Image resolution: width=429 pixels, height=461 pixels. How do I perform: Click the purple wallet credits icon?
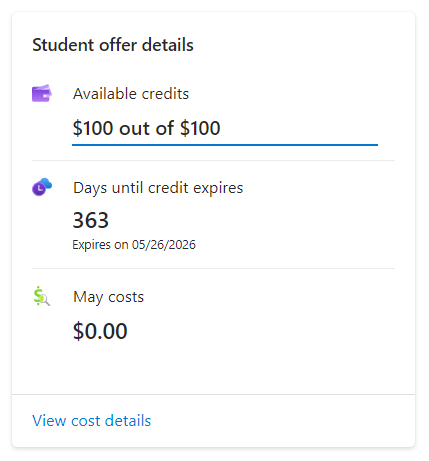click(42, 93)
